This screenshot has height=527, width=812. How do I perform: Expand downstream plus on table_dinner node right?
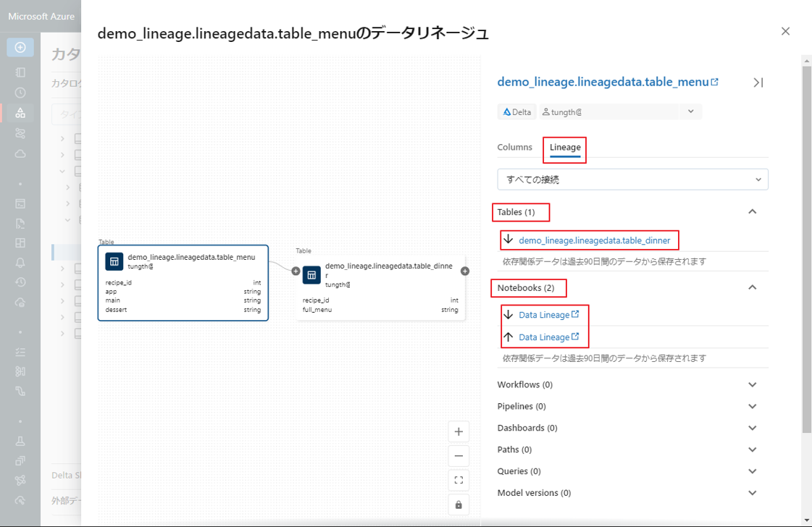pyautogui.click(x=465, y=271)
